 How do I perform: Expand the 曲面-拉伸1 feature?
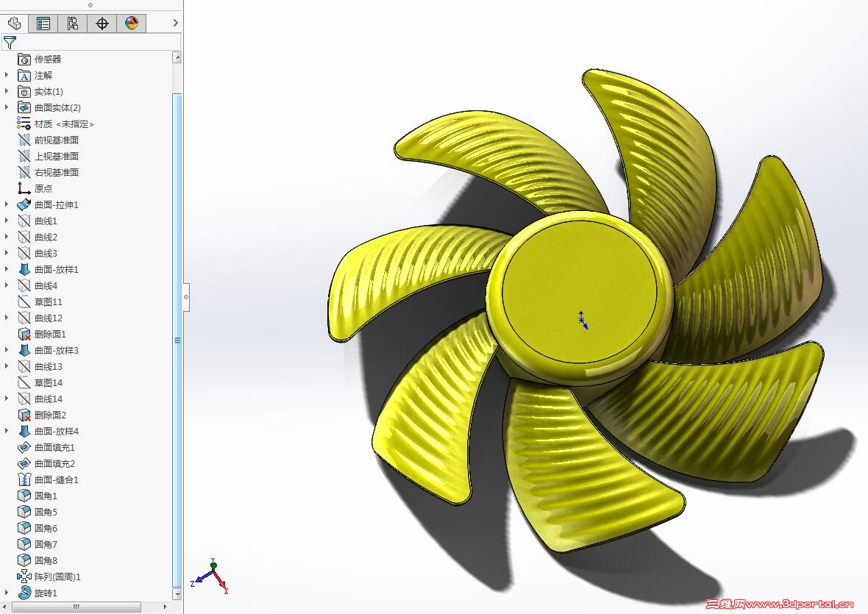point(7,204)
